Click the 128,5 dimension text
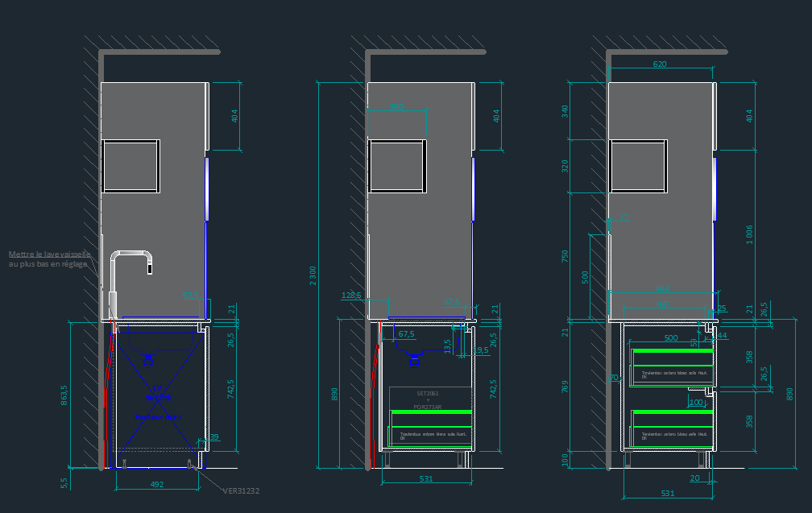812x513 pixels. pyautogui.click(x=351, y=296)
